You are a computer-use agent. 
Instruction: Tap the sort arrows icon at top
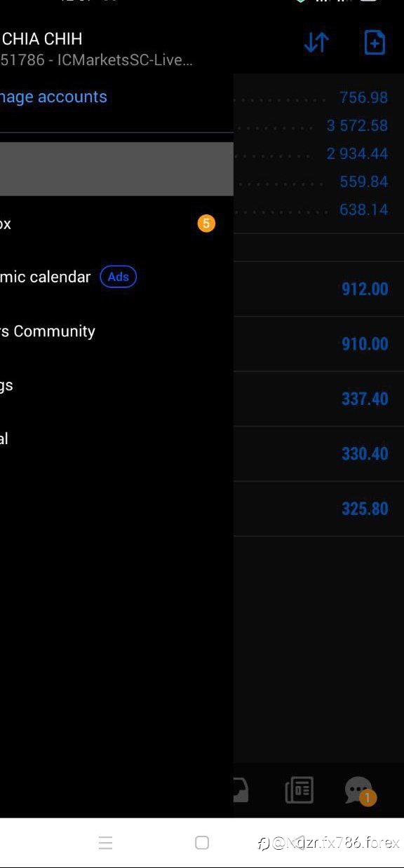316,43
